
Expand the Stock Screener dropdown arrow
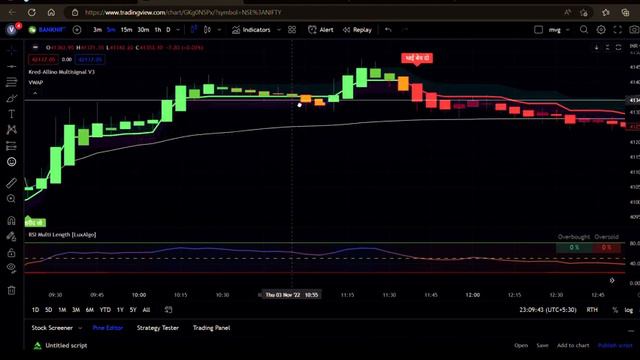80,328
